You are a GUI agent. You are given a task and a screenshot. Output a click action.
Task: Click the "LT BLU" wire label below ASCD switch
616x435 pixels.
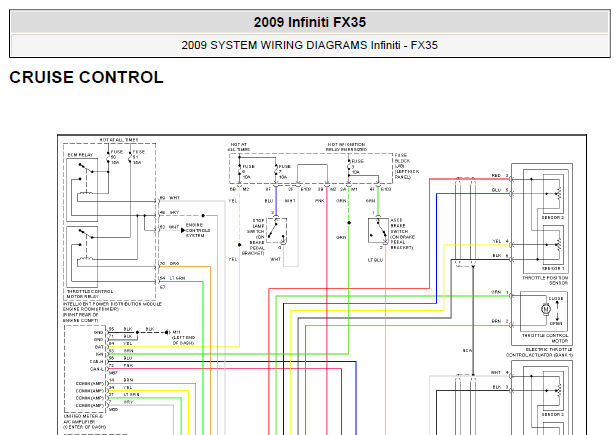[x=375, y=260]
